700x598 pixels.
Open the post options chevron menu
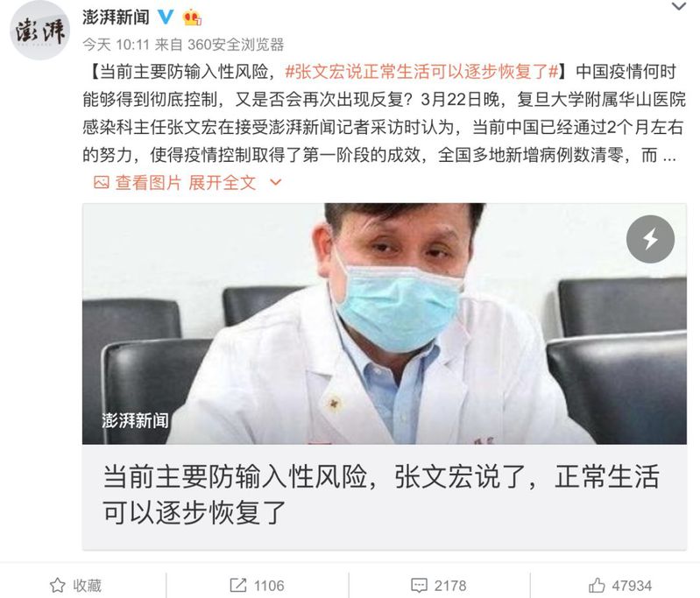click(679, 7)
